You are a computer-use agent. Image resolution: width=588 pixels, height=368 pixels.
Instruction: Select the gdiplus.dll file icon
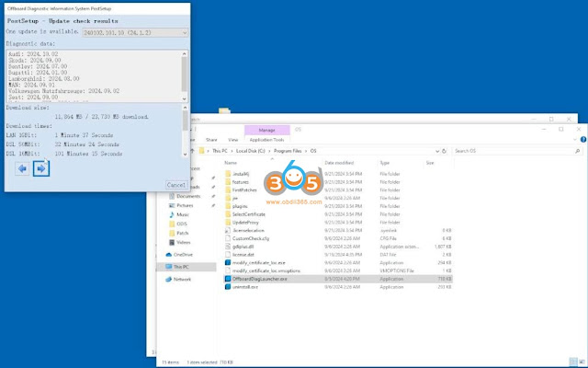click(228, 247)
